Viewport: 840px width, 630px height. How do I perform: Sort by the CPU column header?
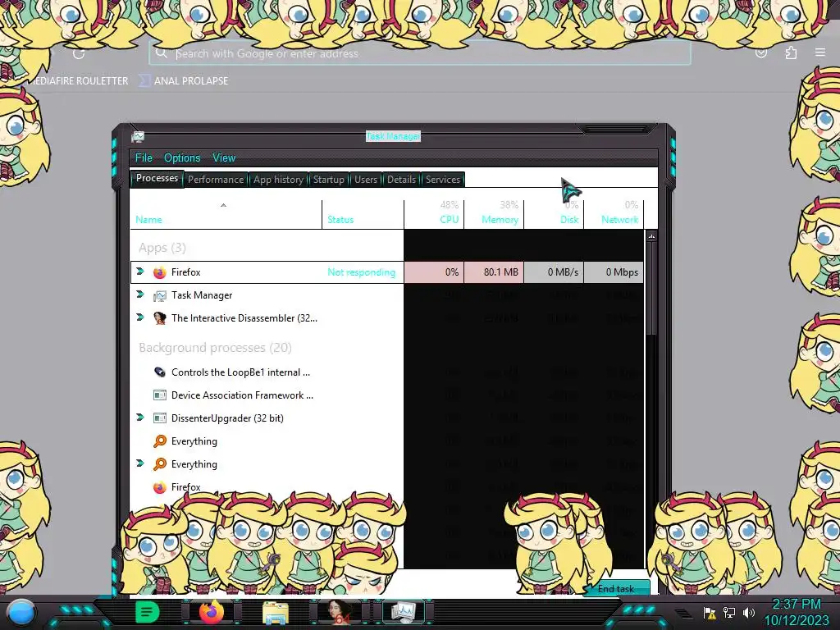click(x=434, y=214)
